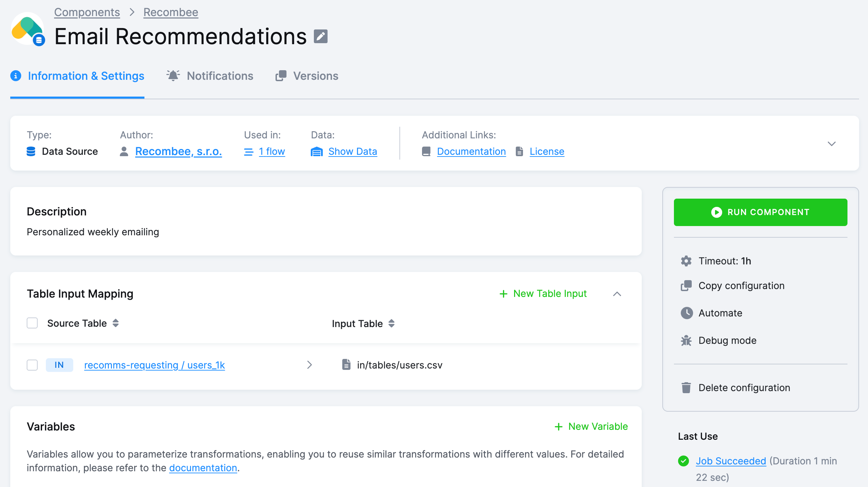The image size is (868, 487).
Task: Click the Run Component button
Action: [761, 212]
